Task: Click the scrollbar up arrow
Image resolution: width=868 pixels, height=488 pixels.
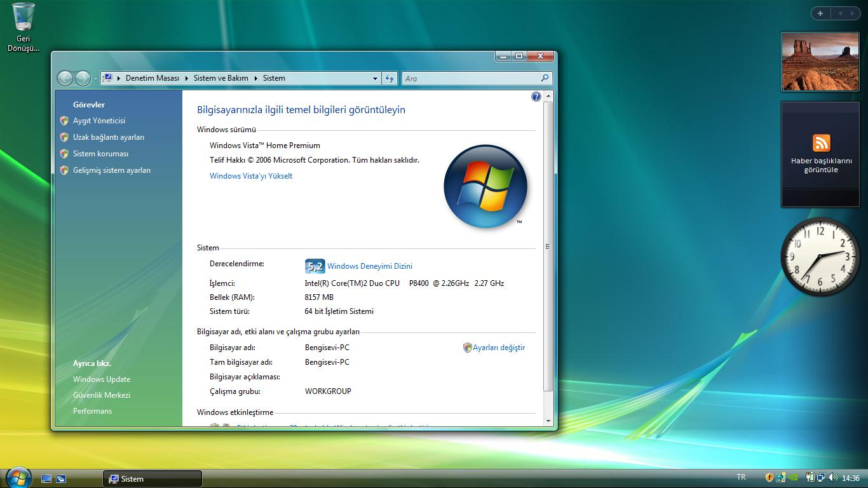Action: (548, 95)
